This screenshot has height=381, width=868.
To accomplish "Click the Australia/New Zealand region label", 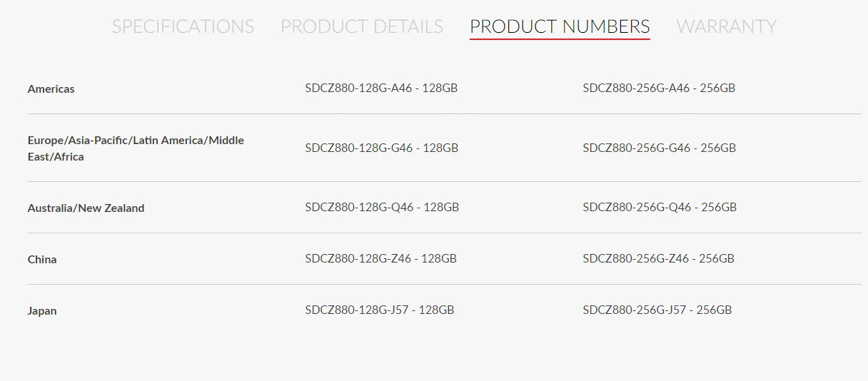I will click(x=86, y=208).
